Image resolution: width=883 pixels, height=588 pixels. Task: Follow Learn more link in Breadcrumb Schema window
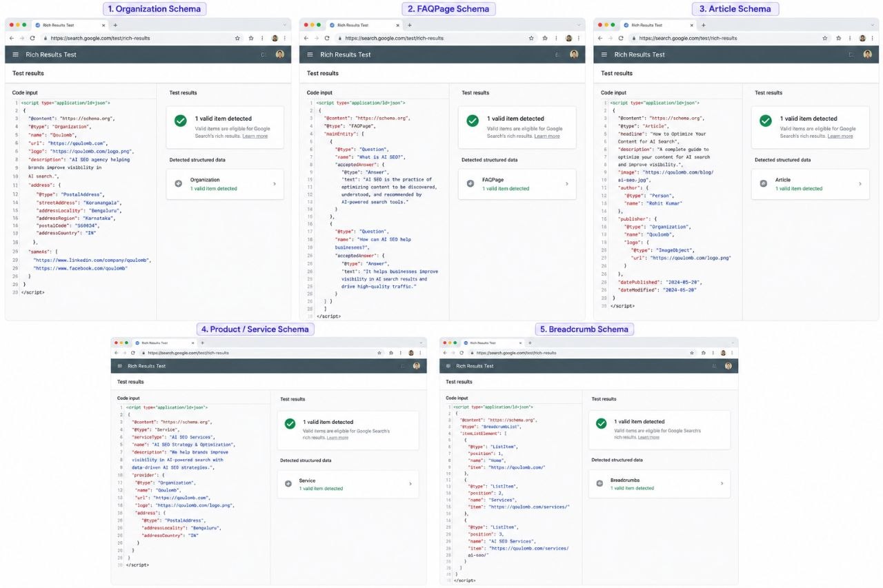click(648, 437)
